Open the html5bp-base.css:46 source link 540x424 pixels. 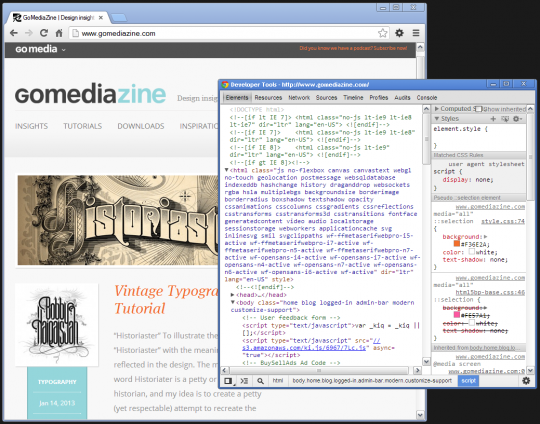[490, 292]
